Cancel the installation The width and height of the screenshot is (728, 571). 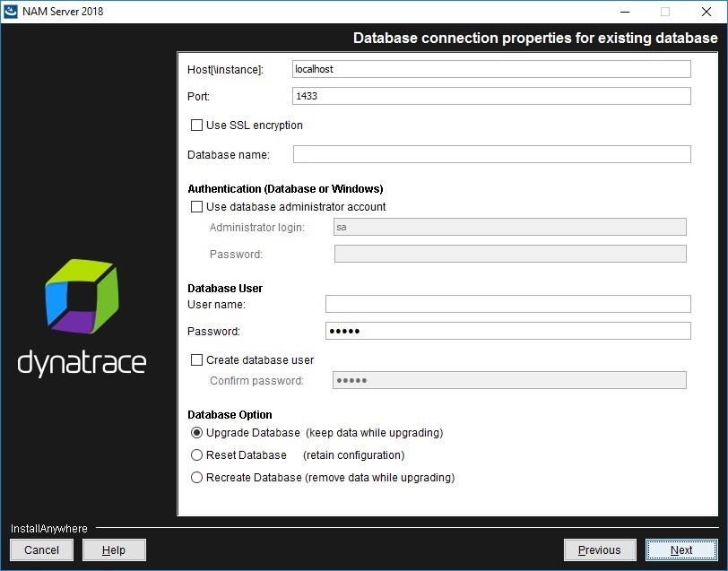tap(41, 550)
